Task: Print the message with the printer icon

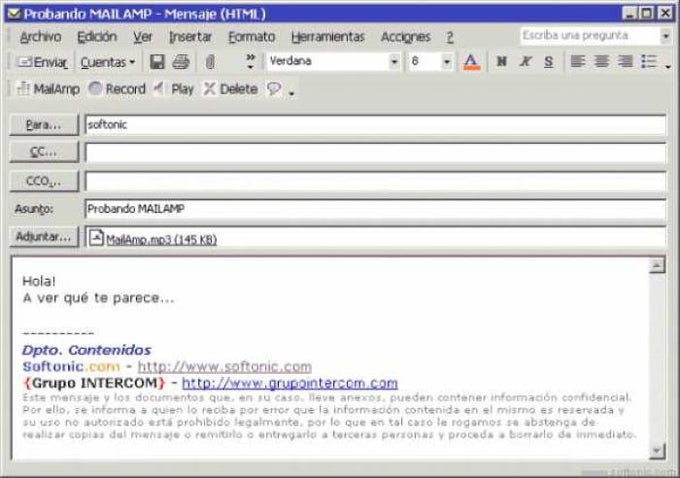Action: tap(181, 62)
